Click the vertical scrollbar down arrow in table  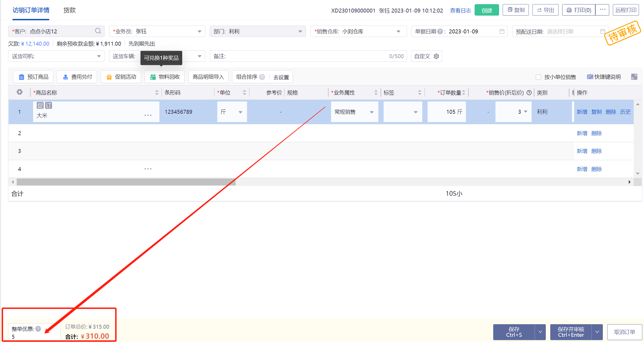click(638, 174)
